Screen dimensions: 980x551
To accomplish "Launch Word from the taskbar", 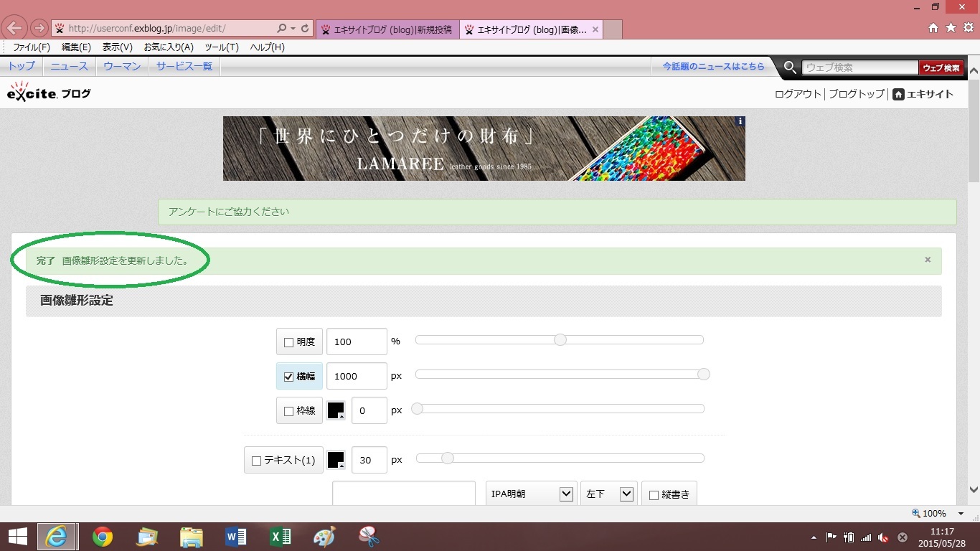I will 236,536.
